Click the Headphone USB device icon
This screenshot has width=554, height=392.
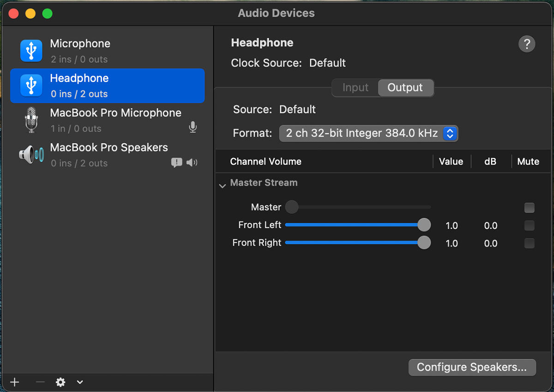tap(31, 85)
